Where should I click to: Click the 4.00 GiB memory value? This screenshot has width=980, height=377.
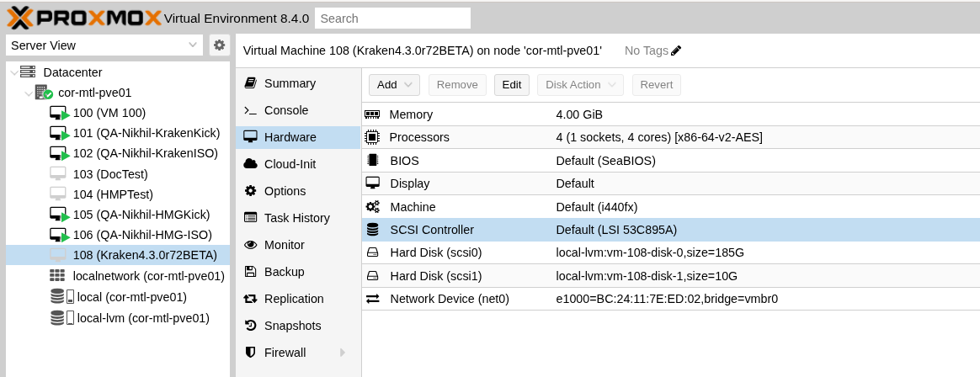579,114
